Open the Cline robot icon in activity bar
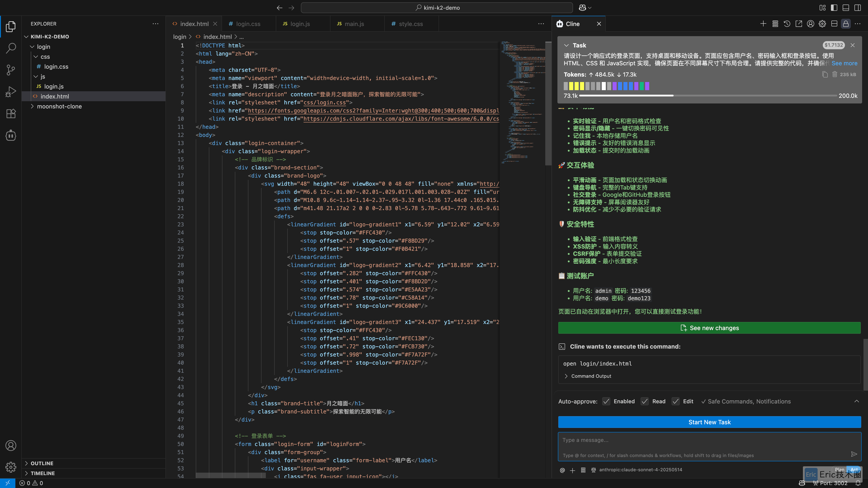Screen dimensions: 868x488 tap(11, 135)
